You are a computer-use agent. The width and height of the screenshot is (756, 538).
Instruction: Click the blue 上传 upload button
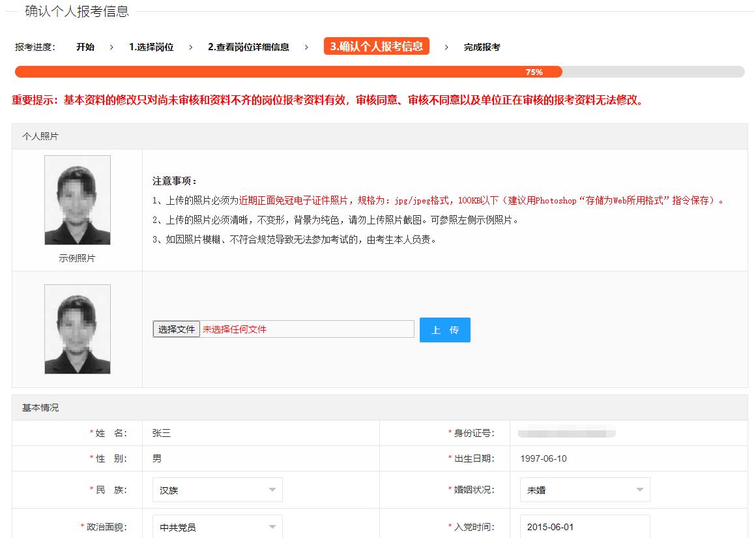pyautogui.click(x=444, y=329)
